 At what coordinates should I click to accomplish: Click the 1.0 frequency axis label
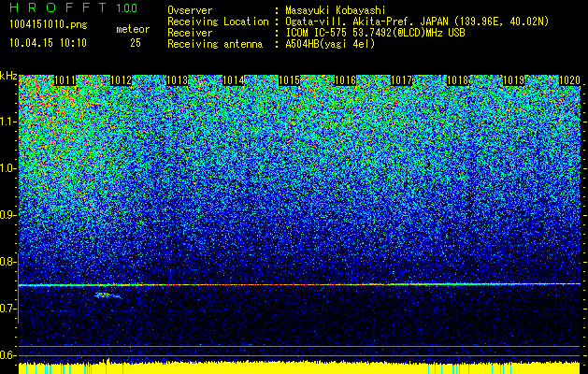pos(7,169)
